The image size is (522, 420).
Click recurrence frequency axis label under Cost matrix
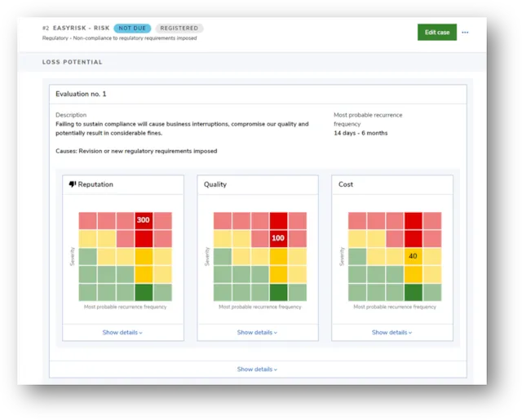(395, 307)
